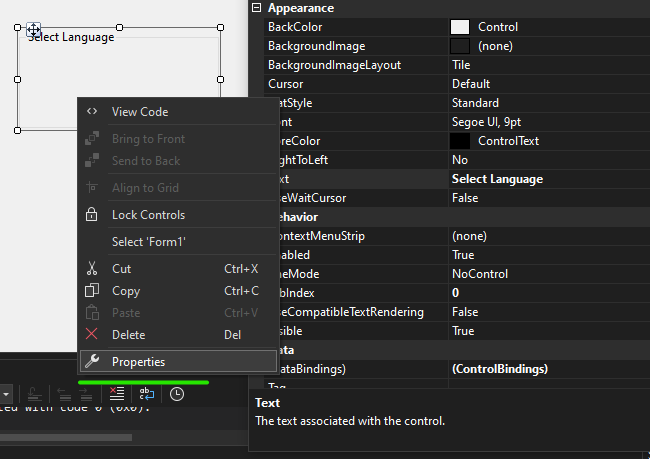Screen dimensions: 650x459
Task: Choose Copy from the context menu
Action: click(126, 291)
